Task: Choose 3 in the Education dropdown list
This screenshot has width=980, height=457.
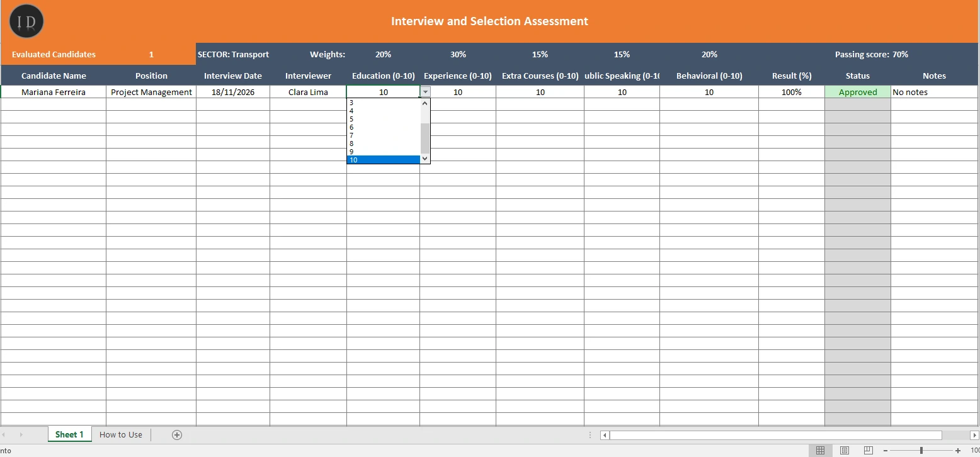Action: (384, 103)
